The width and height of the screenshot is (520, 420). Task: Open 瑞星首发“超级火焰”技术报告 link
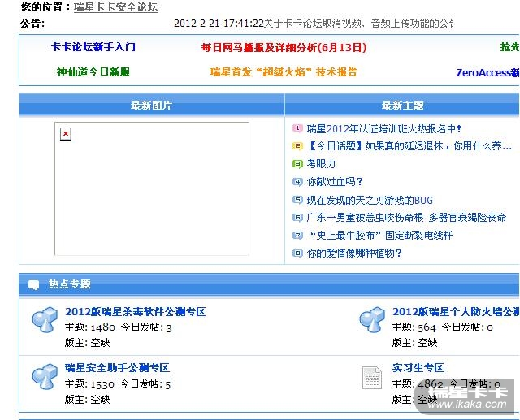click(284, 72)
